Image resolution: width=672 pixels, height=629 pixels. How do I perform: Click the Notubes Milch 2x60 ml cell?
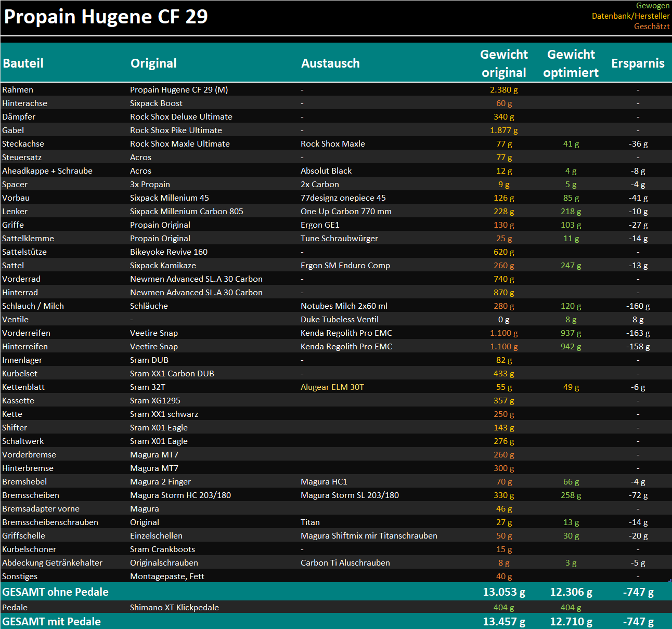[x=344, y=306]
